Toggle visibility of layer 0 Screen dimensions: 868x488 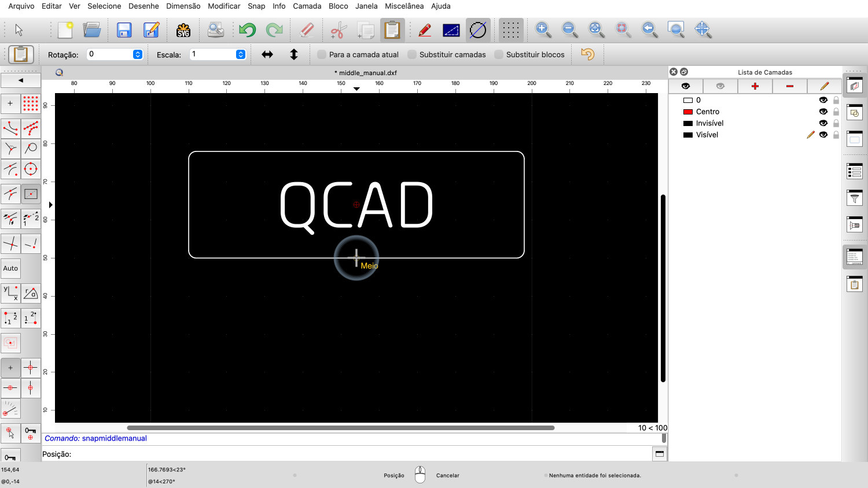(x=823, y=100)
